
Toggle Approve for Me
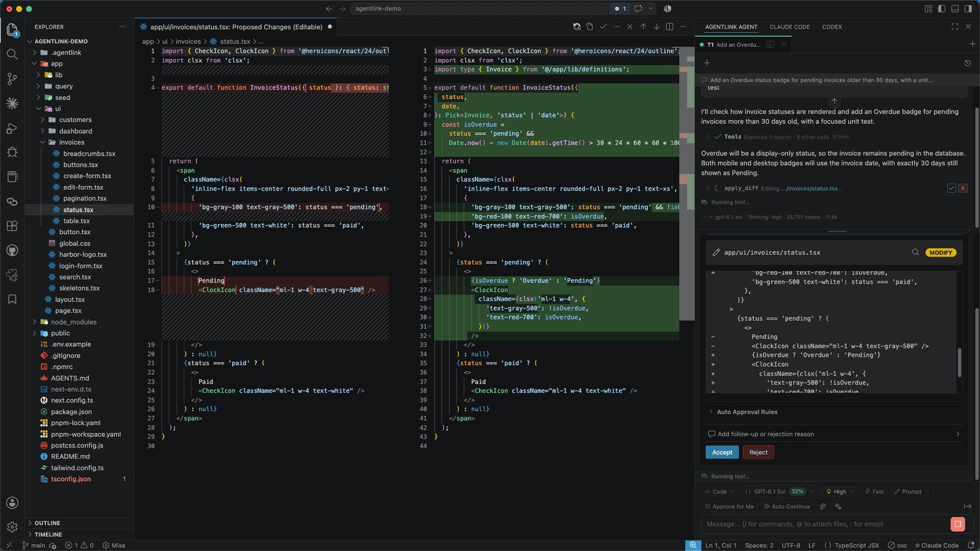click(729, 506)
